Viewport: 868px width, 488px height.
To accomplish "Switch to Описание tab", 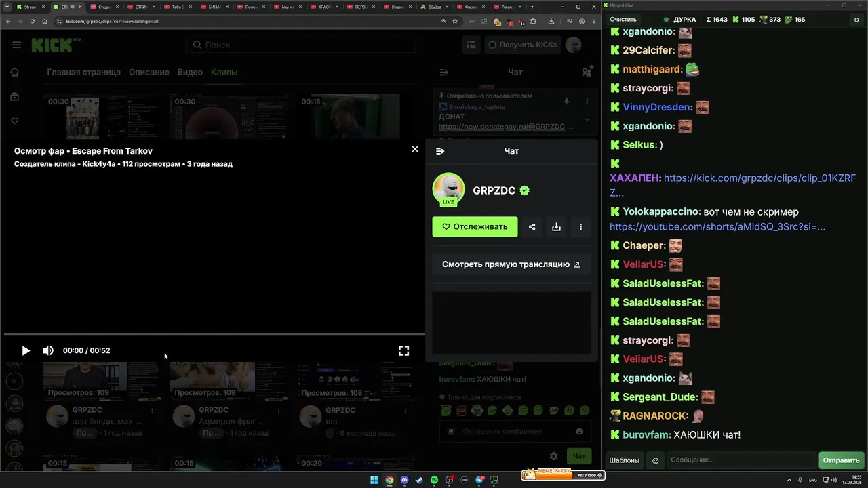I will click(149, 72).
